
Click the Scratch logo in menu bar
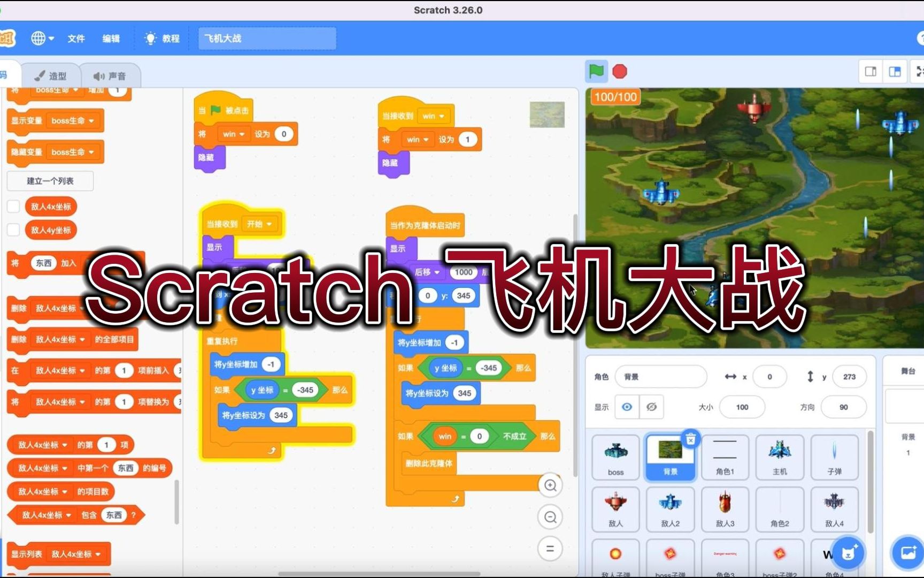pos(6,38)
